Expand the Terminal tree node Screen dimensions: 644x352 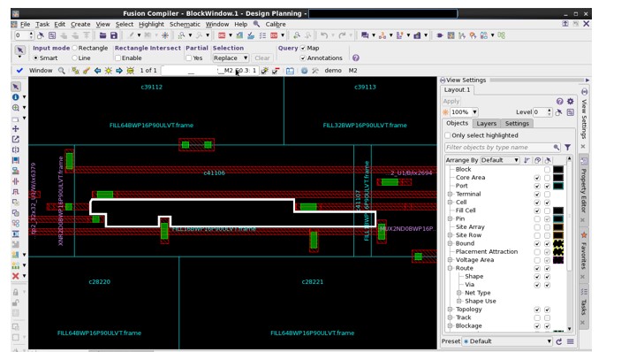450,194
